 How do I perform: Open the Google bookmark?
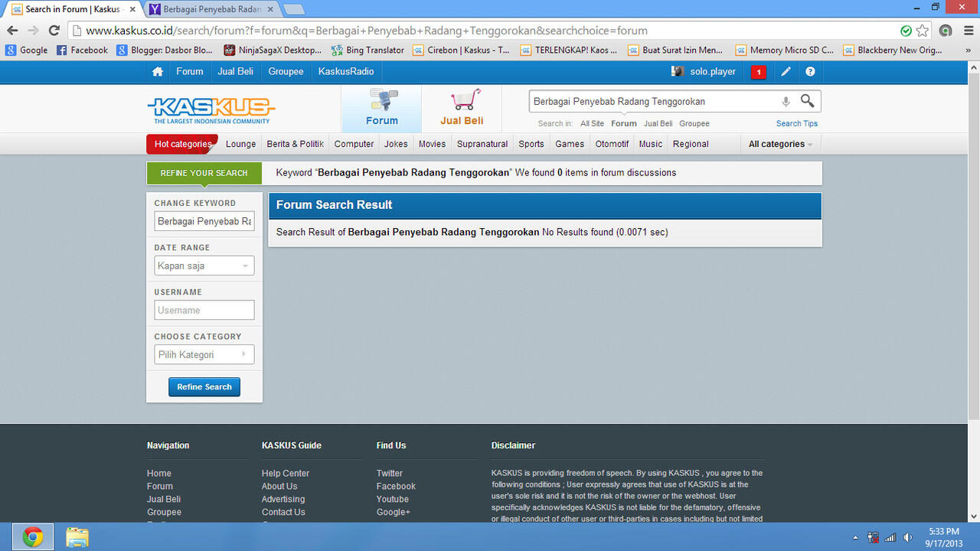tap(26, 51)
